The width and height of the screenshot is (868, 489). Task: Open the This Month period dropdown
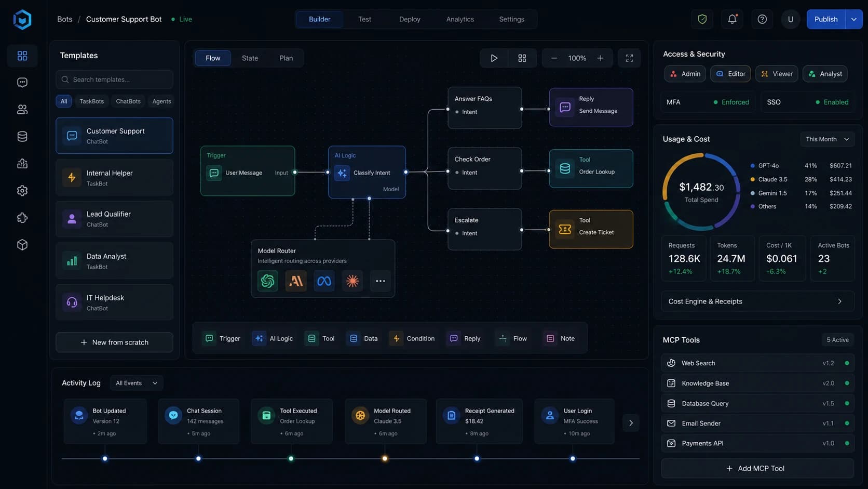(828, 139)
